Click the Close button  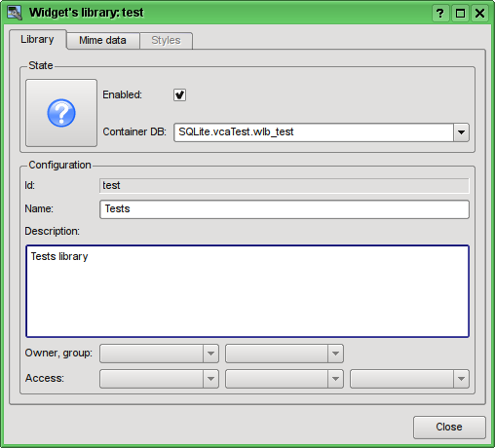point(449,427)
